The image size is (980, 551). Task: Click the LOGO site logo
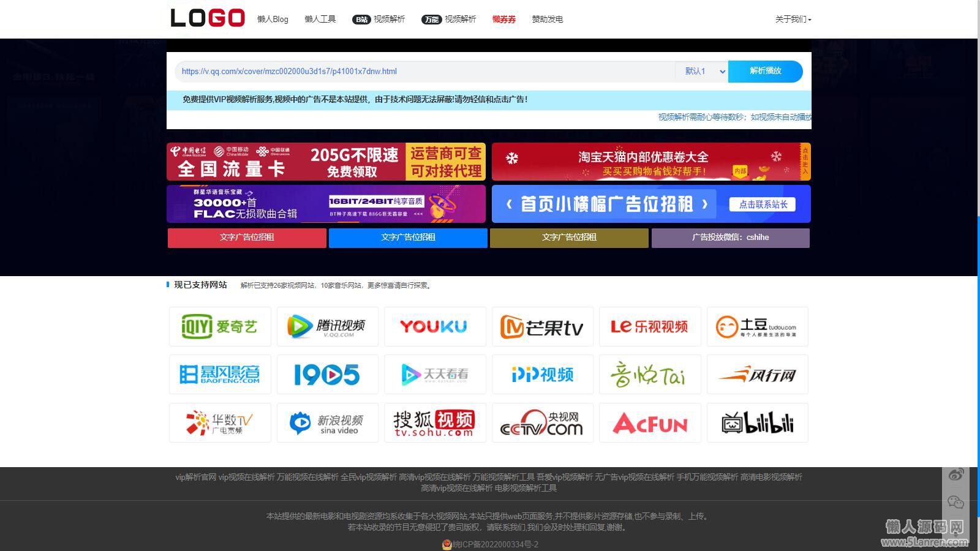[208, 18]
